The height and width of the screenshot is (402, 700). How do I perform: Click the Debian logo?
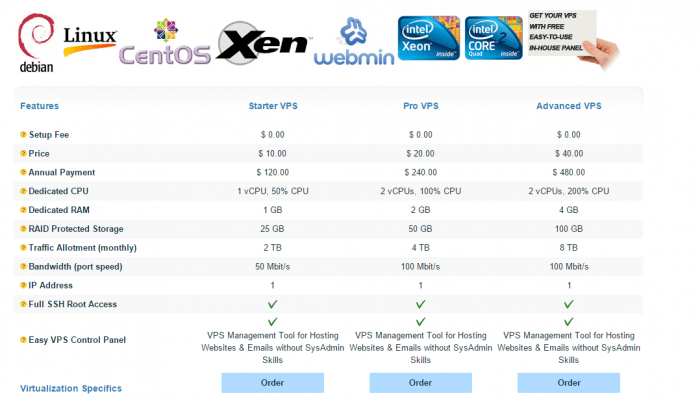point(36,43)
